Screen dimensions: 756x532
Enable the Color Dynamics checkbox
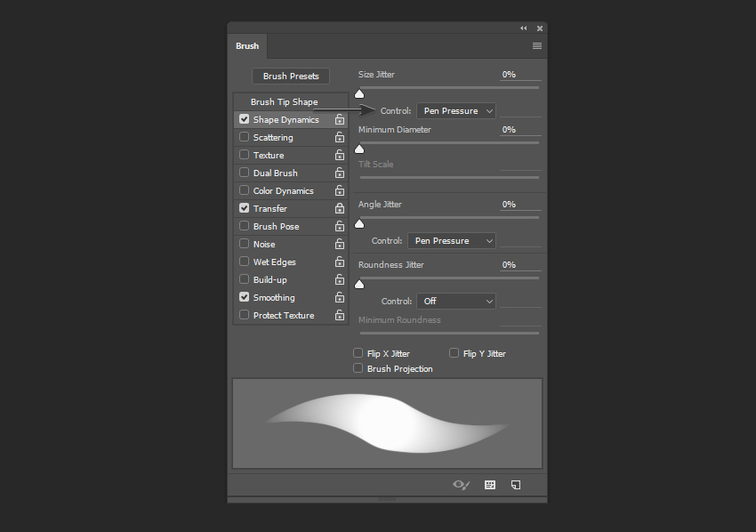244,190
